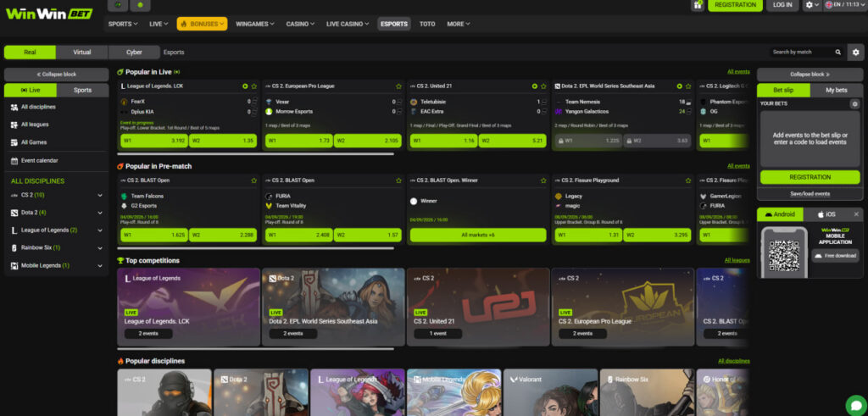Viewport: 868px width, 416px height.
Task: Focus the Search by match field
Action: [x=803, y=52]
